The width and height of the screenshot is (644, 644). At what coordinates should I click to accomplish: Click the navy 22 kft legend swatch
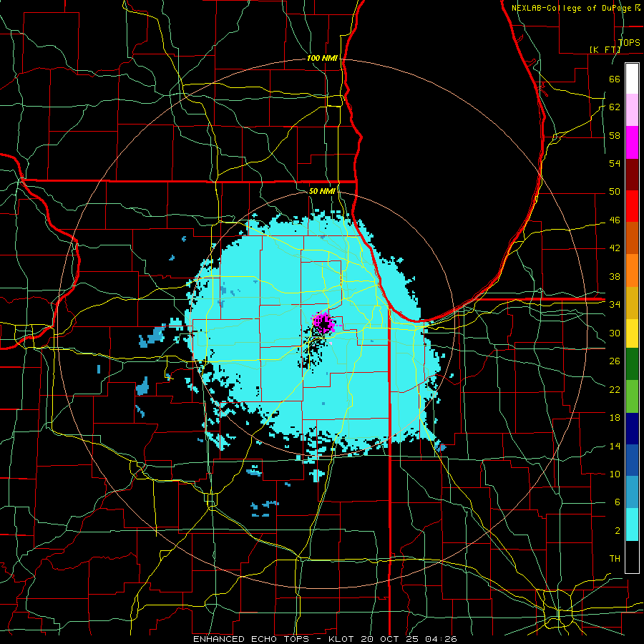[632, 429]
